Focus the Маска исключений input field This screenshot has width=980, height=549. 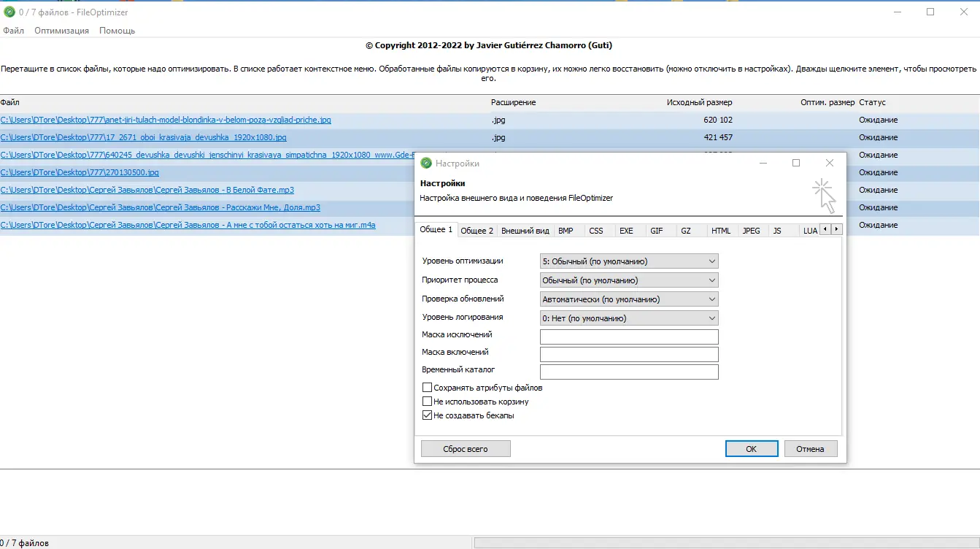coord(629,337)
